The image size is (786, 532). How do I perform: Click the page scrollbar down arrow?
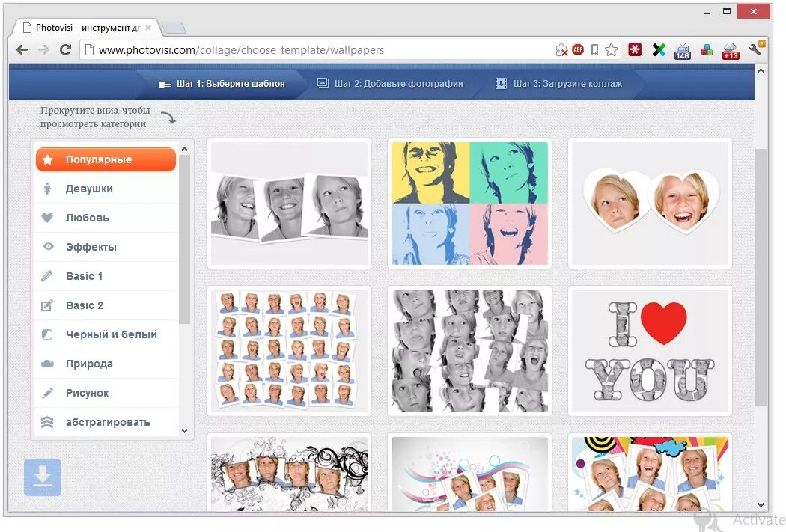click(761, 505)
